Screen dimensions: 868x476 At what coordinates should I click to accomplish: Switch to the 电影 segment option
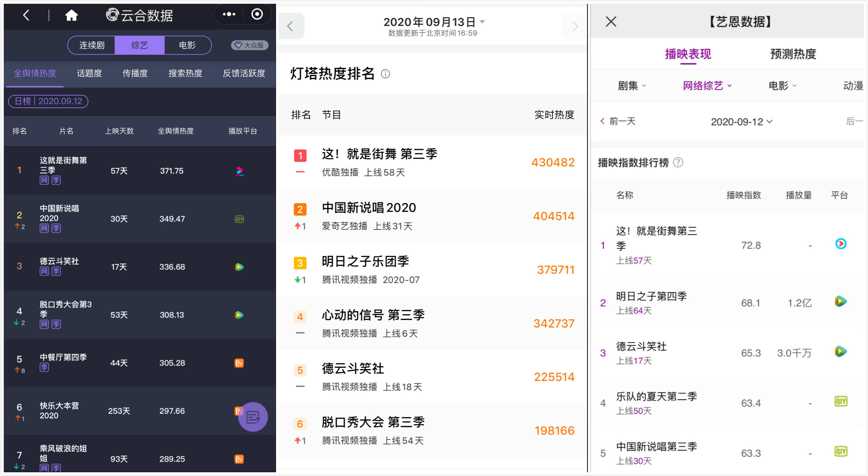coord(187,45)
